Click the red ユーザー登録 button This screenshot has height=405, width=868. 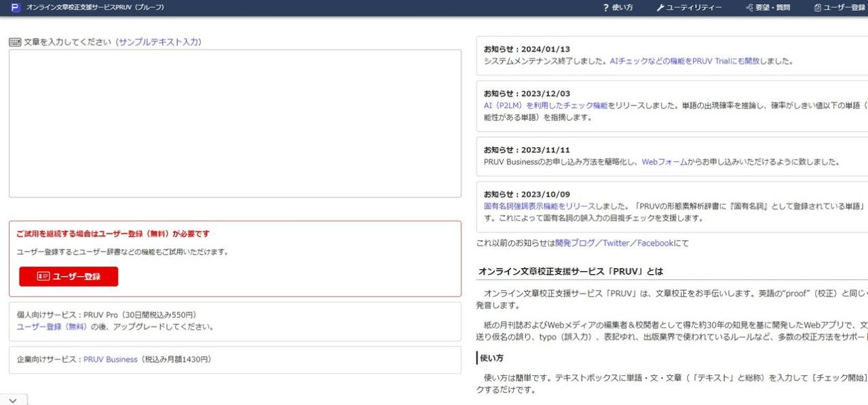click(x=69, y=276)
